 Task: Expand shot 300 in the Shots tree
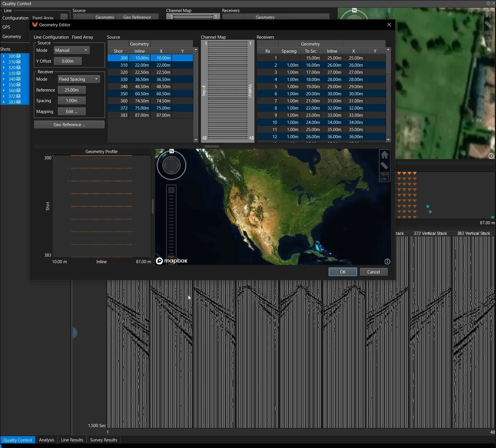tap(4, 56)
